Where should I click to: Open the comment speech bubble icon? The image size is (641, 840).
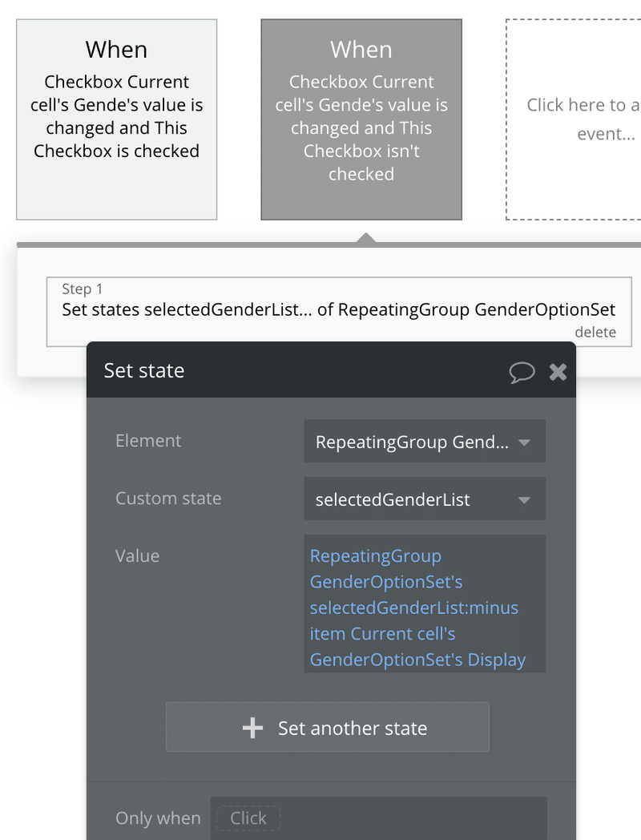[521, 372]
